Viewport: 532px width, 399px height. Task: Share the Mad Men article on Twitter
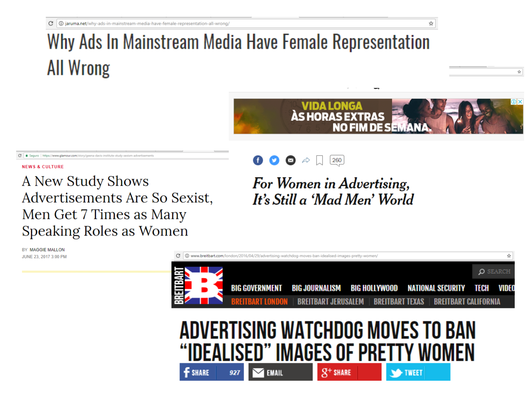(274, 160)
